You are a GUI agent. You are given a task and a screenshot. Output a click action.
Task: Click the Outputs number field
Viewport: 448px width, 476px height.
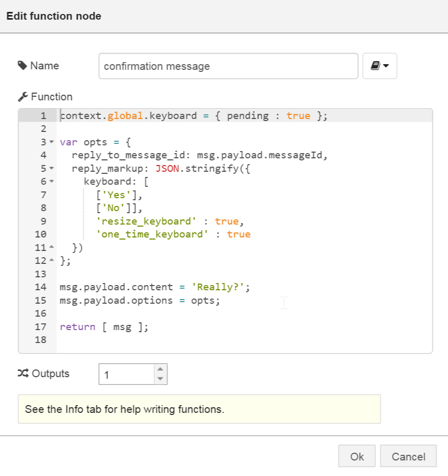124,374
